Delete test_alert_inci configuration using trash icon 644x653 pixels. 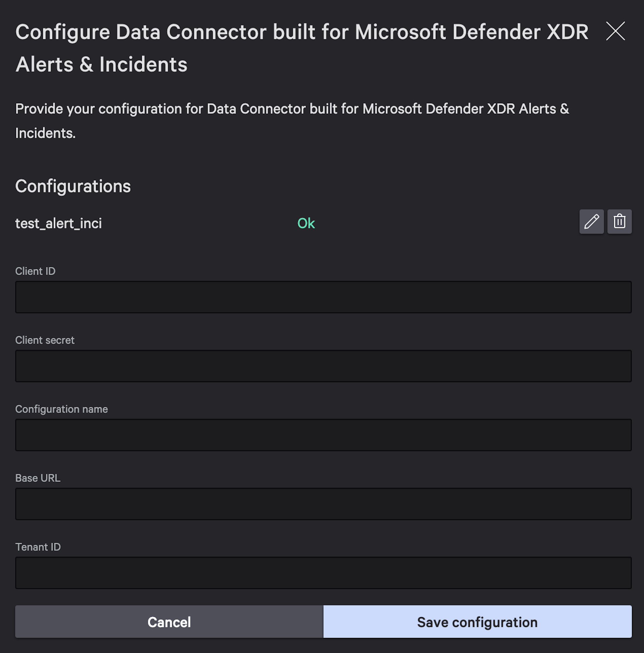point(619,222)
